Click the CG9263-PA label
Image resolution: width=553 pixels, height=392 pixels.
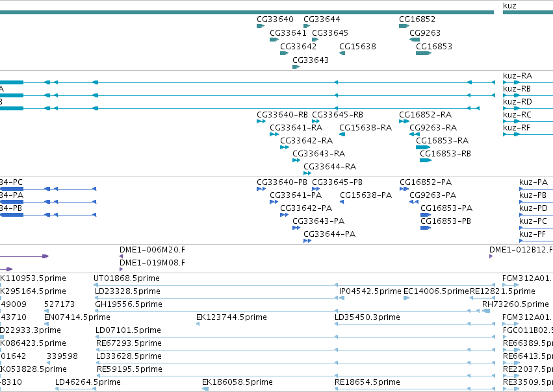pyautogui.click(x=433, y=195)
